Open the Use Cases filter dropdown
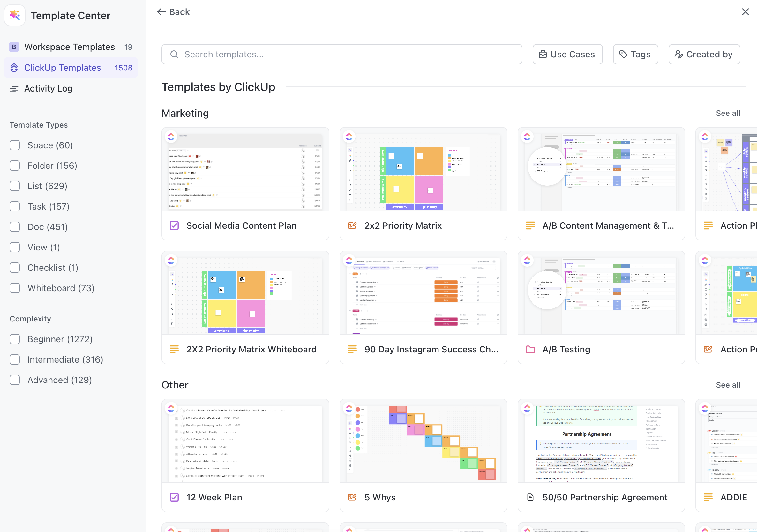The image size is (757, 532). click(567, 54)
